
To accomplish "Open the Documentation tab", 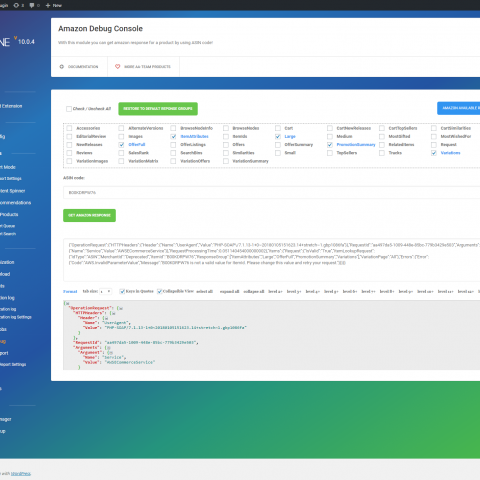I will tap(79, 67).
